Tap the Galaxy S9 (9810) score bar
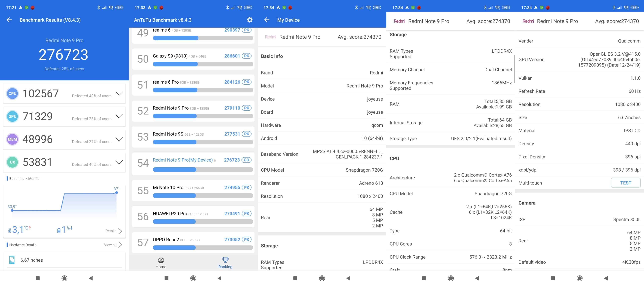Image resolution: width=644 pixels, height=286 pixels. 203,64
